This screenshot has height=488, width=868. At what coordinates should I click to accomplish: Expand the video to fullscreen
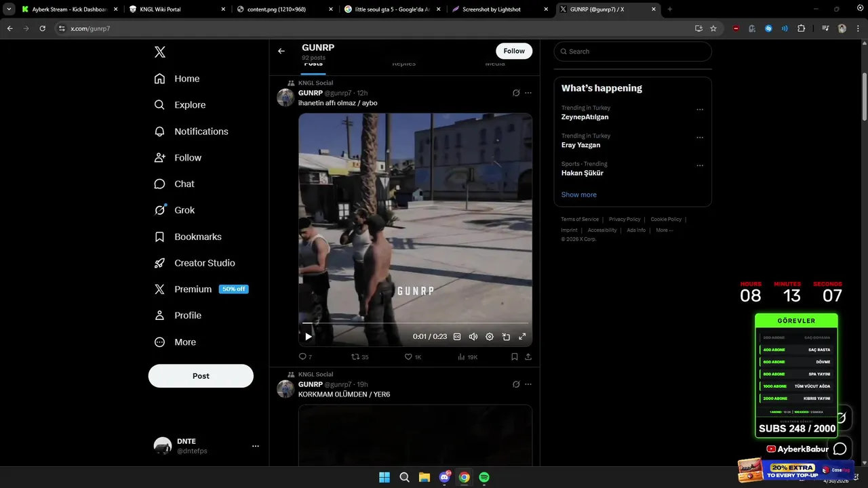pos(522,336)
